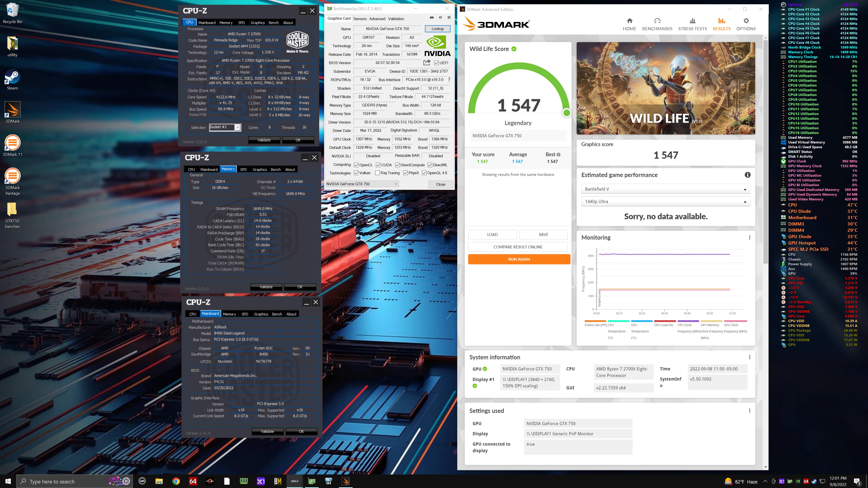
Task: Open 3DMark STRESS TESTS section
Action: pyautogui.click(x=692, y=24)
